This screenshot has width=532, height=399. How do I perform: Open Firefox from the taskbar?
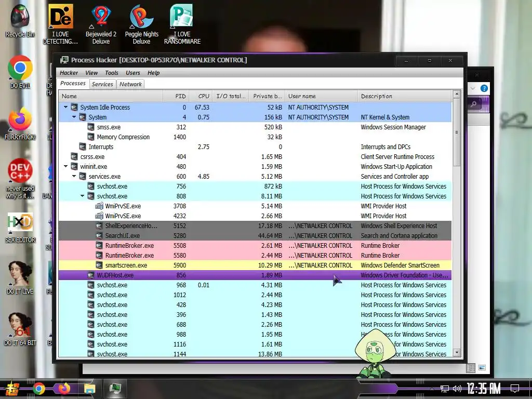coord(64,389)
